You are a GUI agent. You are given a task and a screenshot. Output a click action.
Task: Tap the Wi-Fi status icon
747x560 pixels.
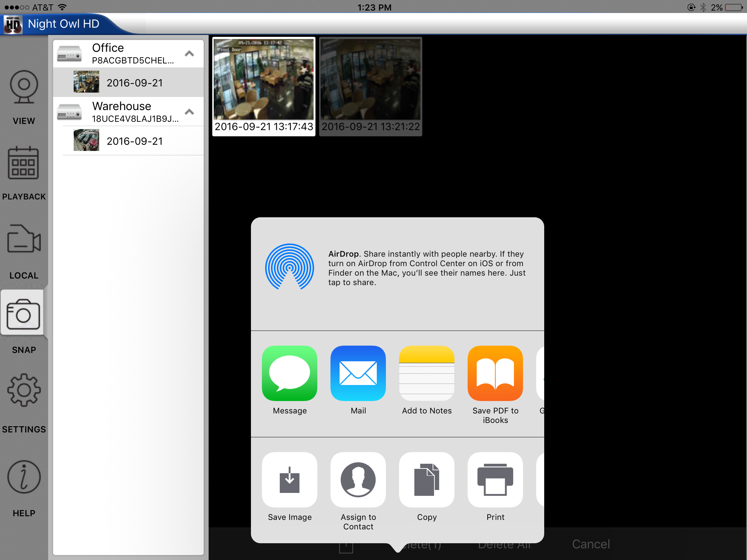pyautogui.click(x=62, y=7)
